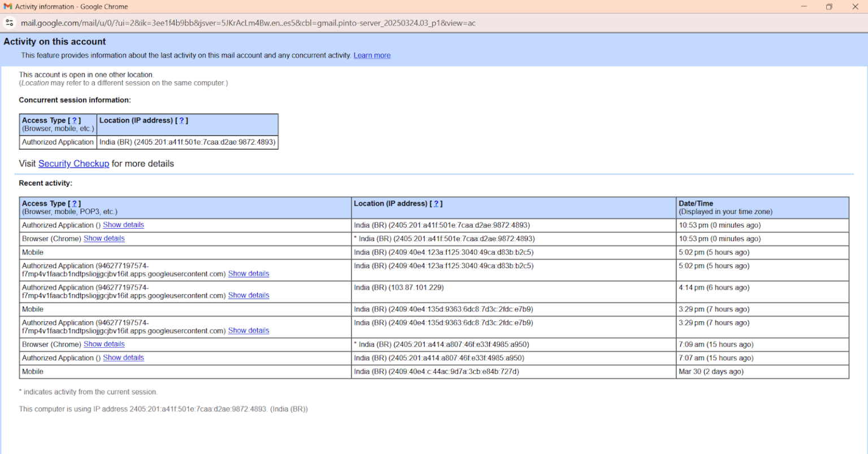Click help '?' beside Location in recent activity table

coord(436,203)
